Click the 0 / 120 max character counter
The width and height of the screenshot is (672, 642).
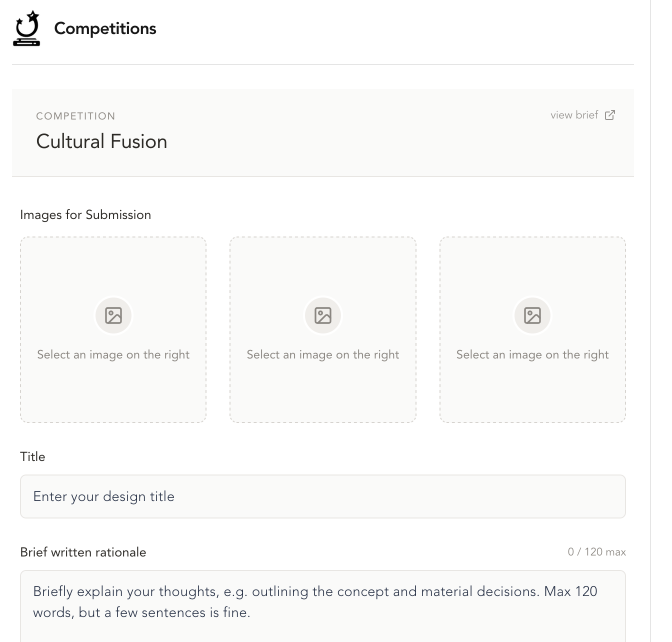tap(596, 551)
